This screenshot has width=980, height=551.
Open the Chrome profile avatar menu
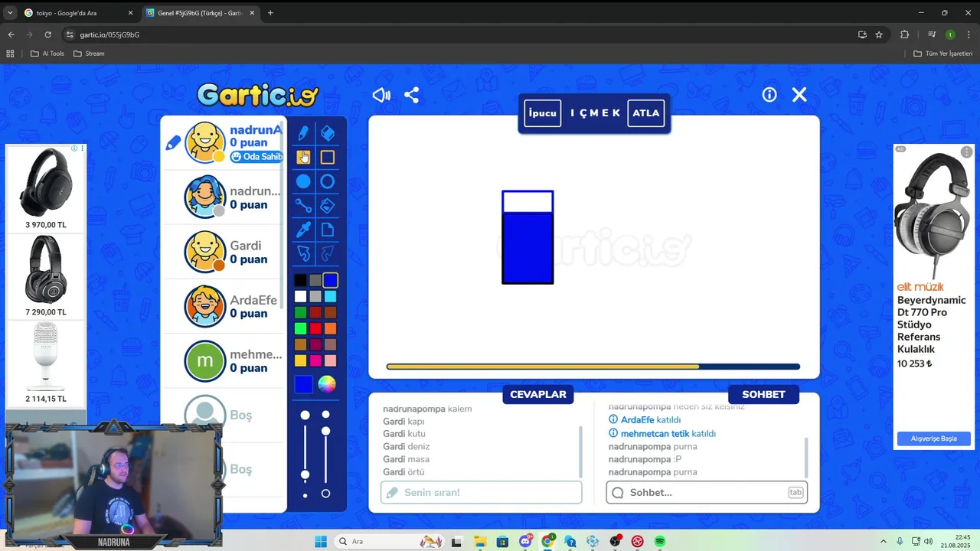click(950, 34)
